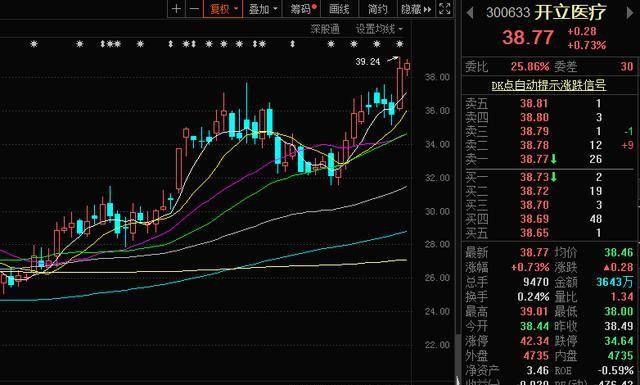
Task: Click the 39.24 high price marker
Action: [368, 62]
